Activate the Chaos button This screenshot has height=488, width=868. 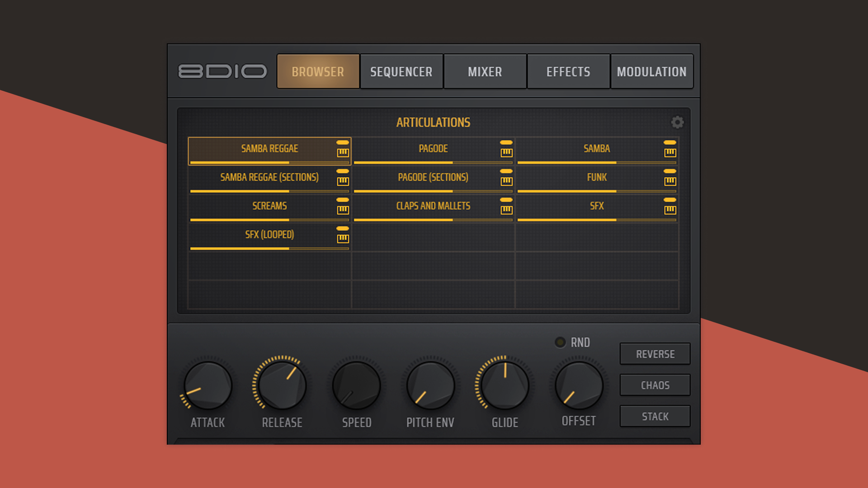tap(655, 385)
